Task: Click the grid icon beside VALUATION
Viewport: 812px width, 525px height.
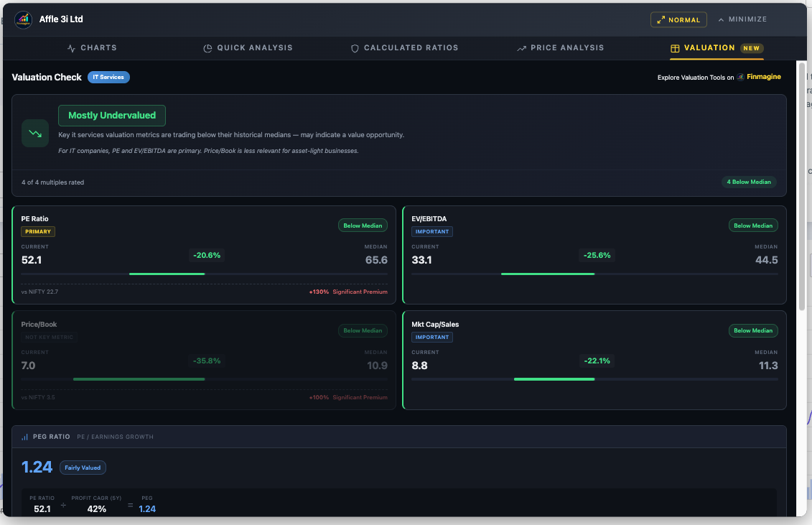Action: 675,47
